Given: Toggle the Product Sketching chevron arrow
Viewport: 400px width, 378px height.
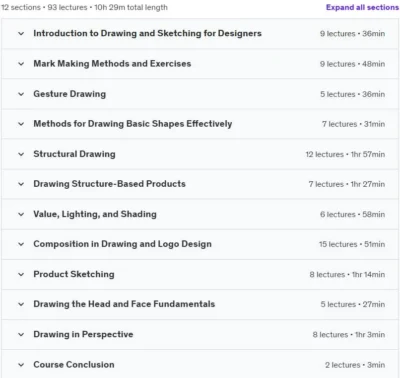Looking at the screenshot, I should (x=21, y=274).
